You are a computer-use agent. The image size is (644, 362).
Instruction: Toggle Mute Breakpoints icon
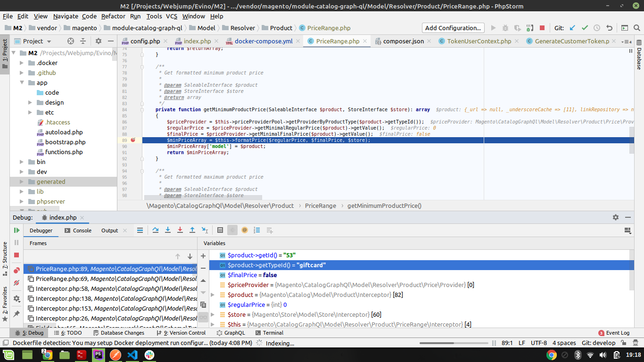(17, 283)
